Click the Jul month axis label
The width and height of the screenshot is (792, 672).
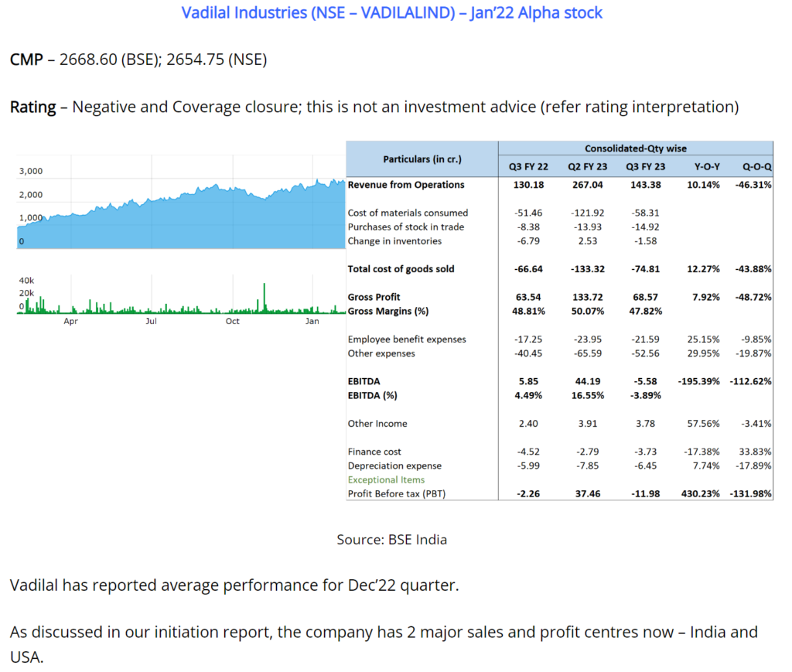coord(151,321)
